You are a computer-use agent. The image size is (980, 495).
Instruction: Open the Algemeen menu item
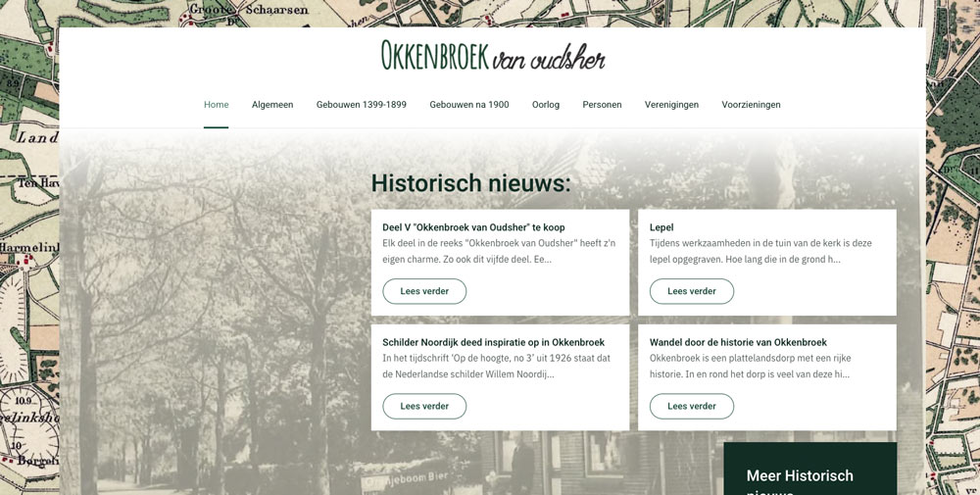click(272, 105)
